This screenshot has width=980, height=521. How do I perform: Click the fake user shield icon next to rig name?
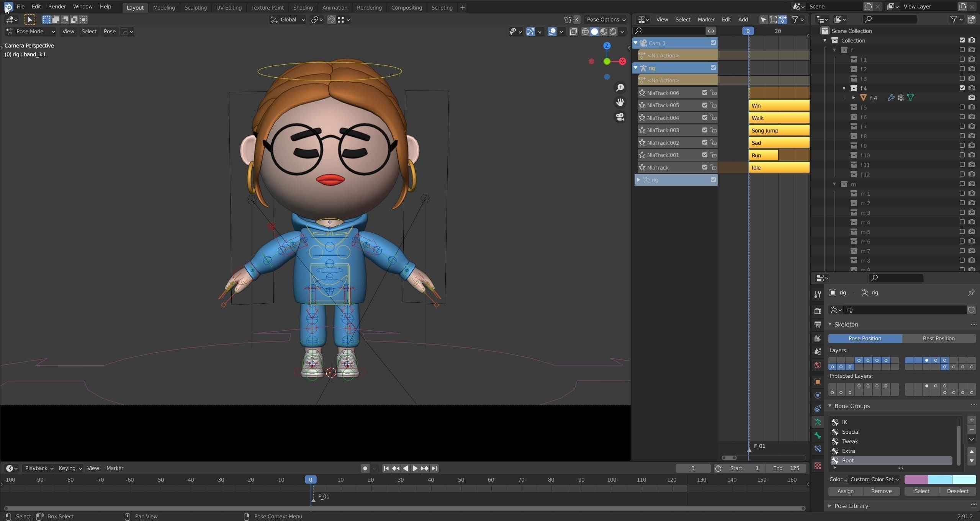coord(971,310)
